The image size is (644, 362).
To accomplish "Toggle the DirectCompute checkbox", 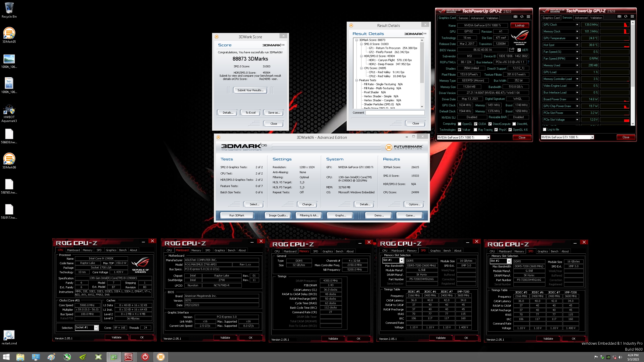I will point(490,124).
